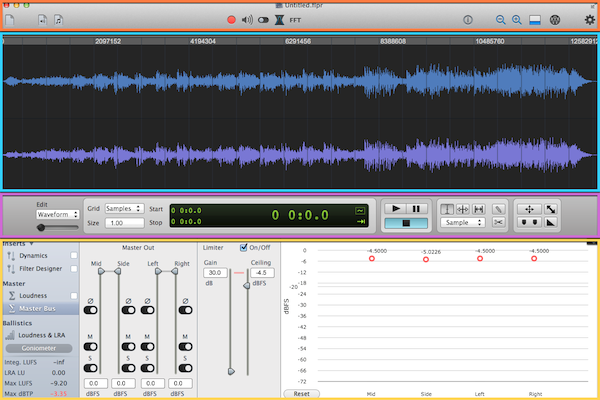Toggle the bottom panel layout icon
The image size is (600, 400).
(x=535, y=20)
